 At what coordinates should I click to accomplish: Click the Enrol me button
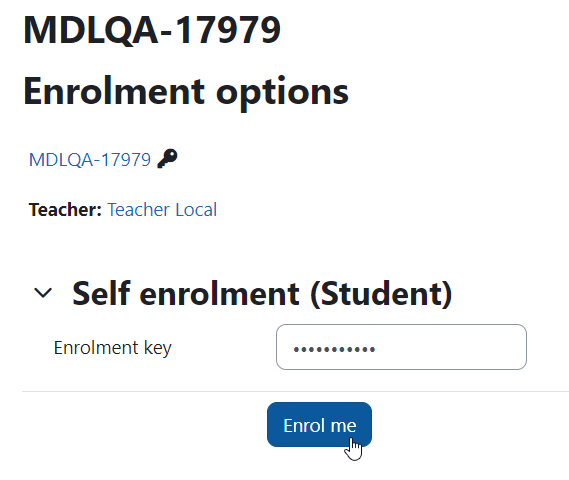click(x=319, y=424)
